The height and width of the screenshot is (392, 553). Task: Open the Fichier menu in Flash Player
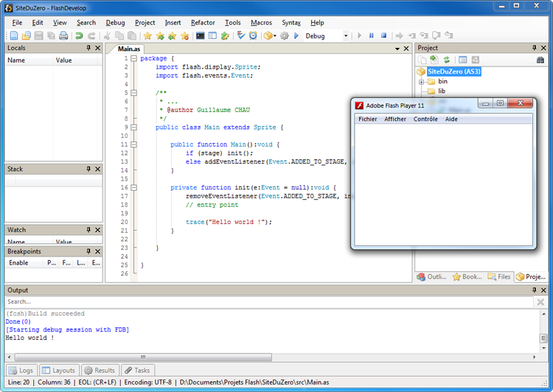tap(366, 119)
